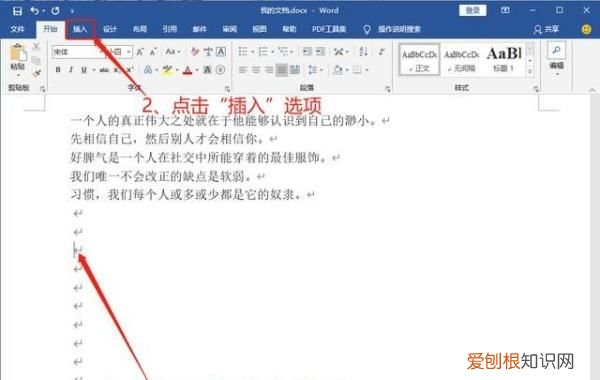This screenshot has height=380, width=600.
Task: Click the Cut scissors icon
Action: coord(36,47)
